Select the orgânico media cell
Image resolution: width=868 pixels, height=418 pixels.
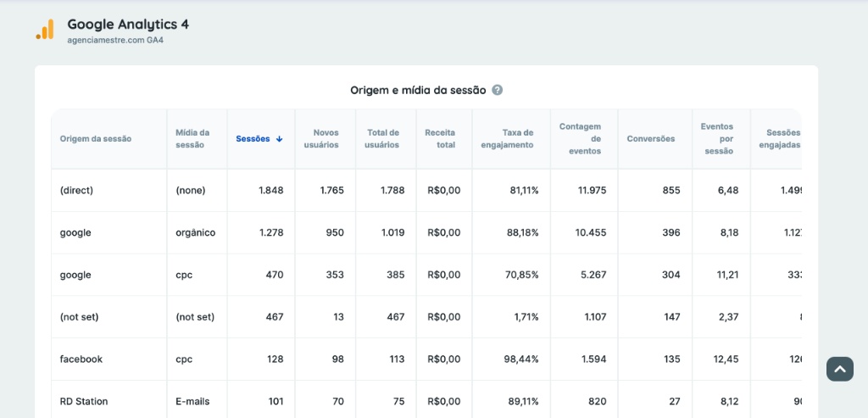click(x=196, y=232)
